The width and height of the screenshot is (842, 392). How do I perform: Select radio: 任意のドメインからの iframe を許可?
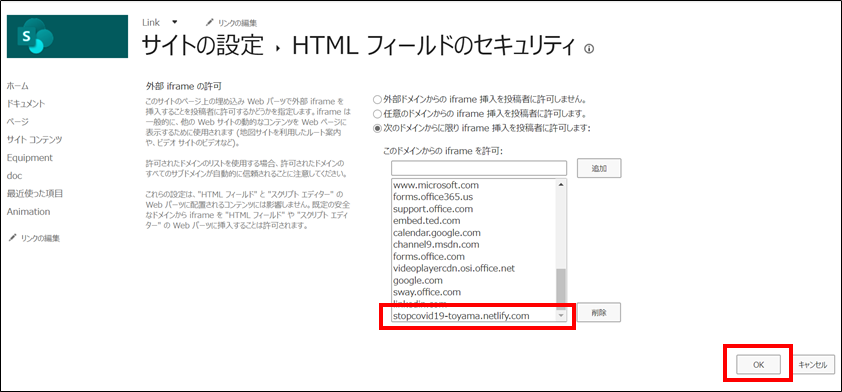(x=377, y=114)
